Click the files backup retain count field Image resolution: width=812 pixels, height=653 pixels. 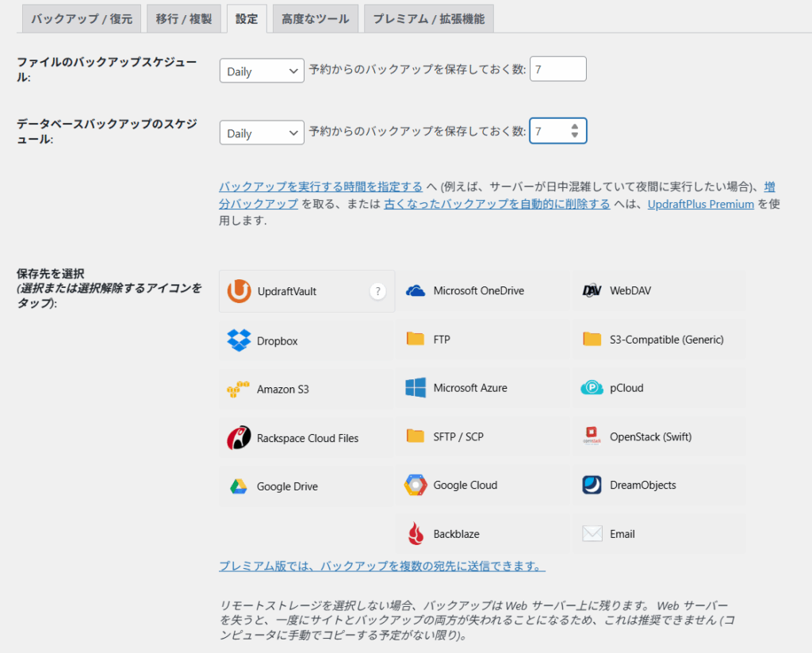click(557, 69)
